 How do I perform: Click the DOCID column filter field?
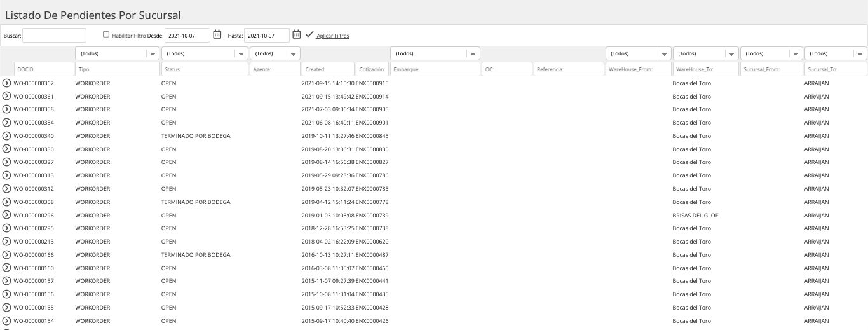pyautogui.click(x=44, y=69)
